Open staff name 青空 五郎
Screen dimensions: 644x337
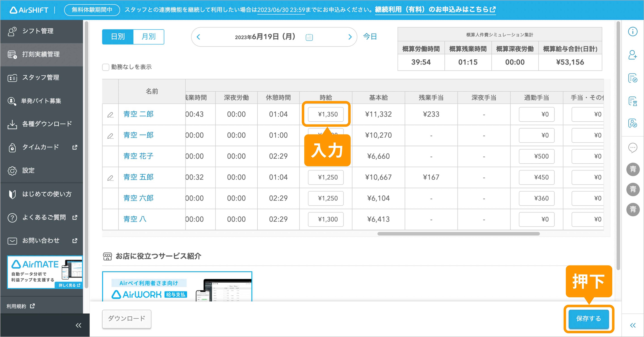138,177
